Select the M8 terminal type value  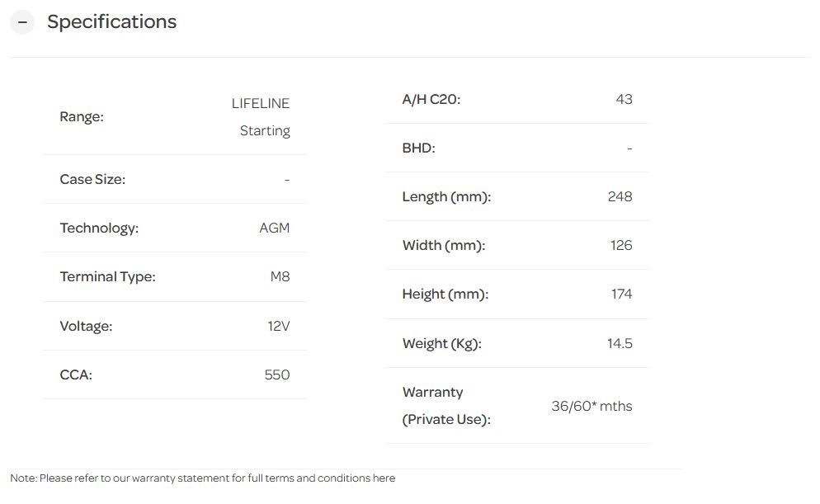[x=280, y=277]
